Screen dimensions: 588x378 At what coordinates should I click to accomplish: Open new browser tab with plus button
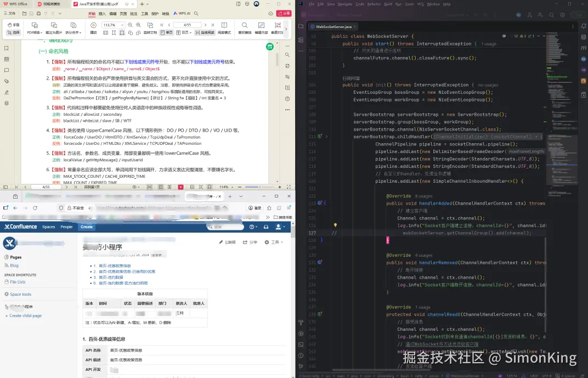point(230,196)
